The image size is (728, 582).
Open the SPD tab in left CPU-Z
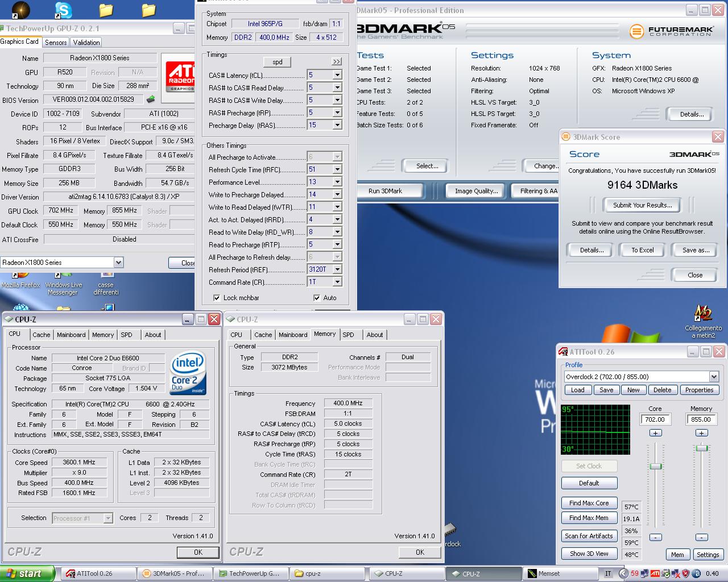(126, 335)
